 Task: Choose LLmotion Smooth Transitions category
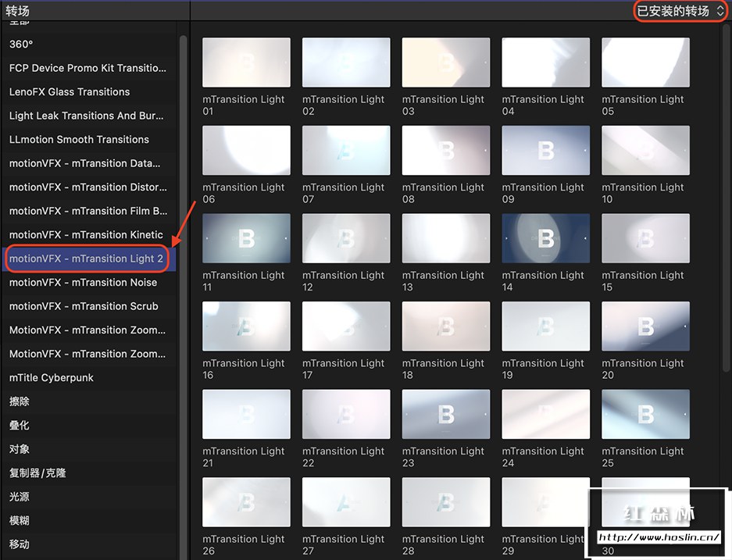click(89, 140)
